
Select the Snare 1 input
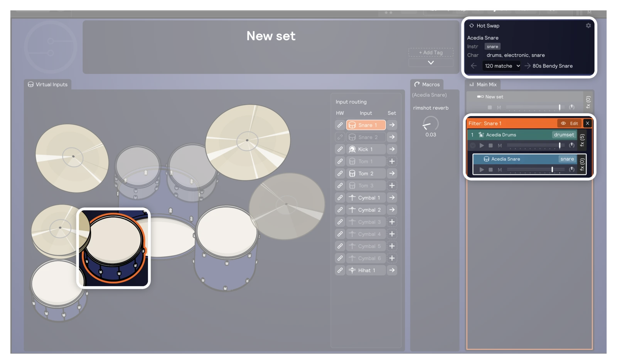366,125
